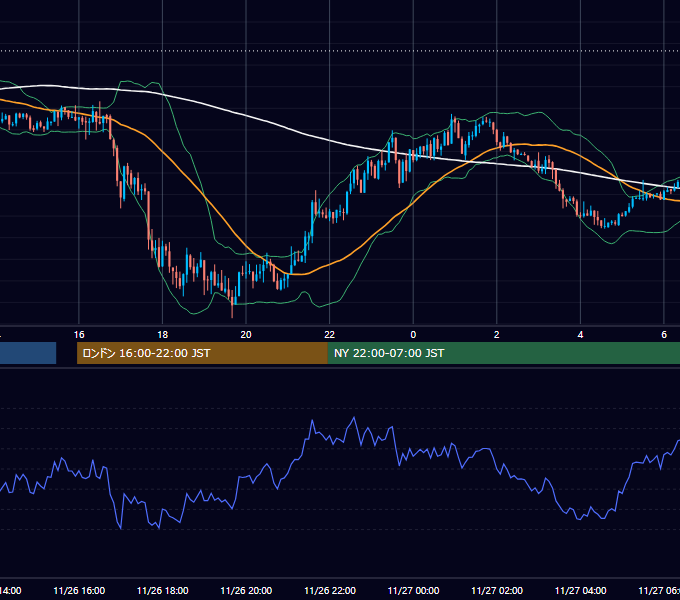Select the ロンドン 16:00-22:00 JST session bar
This screenshot has height=600, width=680.
coord(202,353)
